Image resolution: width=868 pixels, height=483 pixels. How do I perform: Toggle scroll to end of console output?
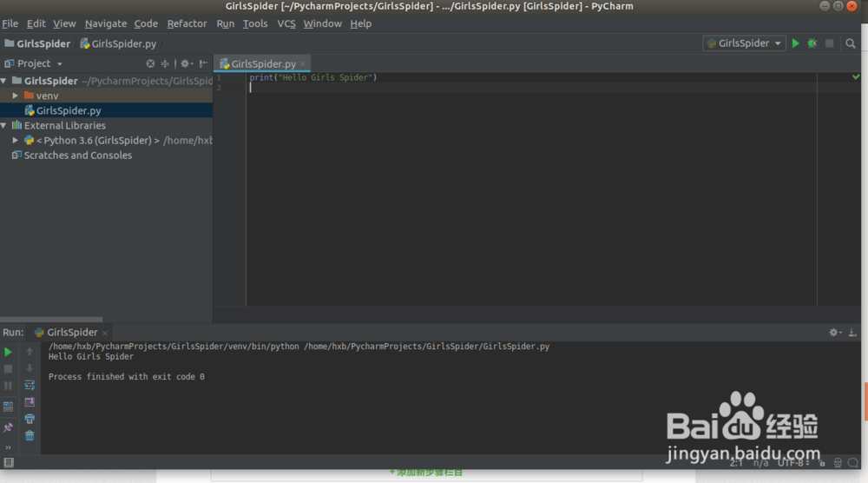click(x=30, y=401)
